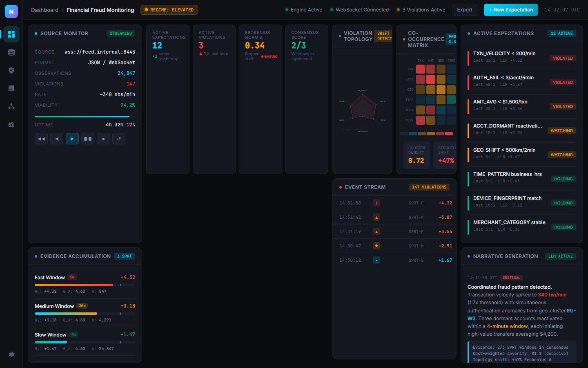588x368 pixels.
Task: Open the logs panel icon in sidebar
Action: [x=11, y=88]
